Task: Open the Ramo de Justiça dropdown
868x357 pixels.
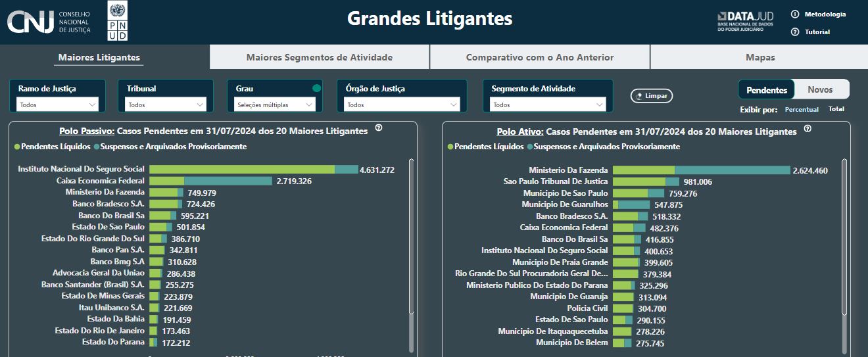Action: coord(58,105)
